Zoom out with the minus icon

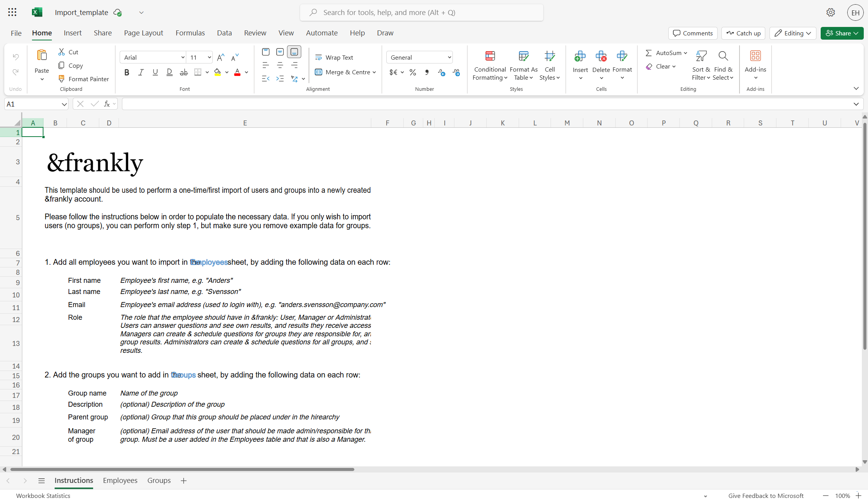point(826,496)
